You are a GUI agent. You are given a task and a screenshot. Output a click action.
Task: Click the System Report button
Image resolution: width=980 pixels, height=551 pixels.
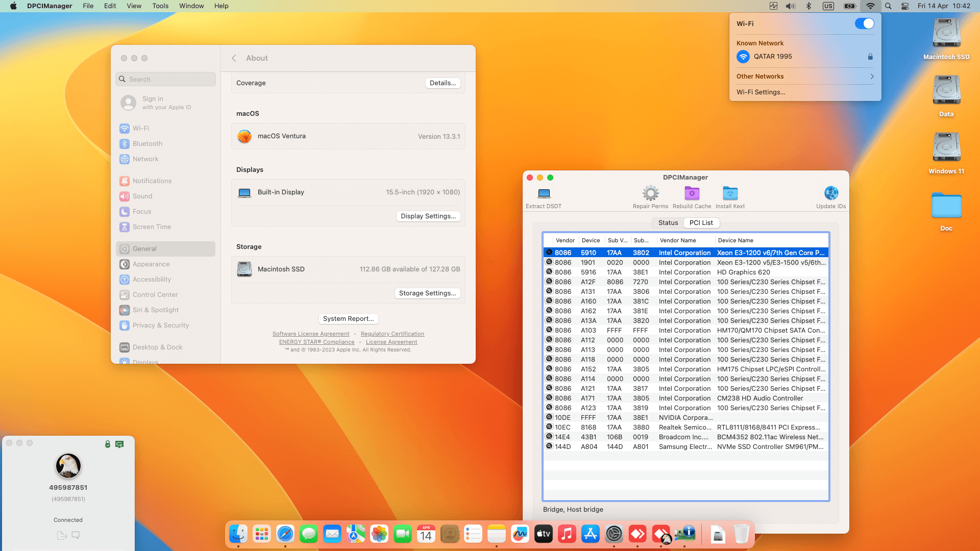(x=348, y=319)
